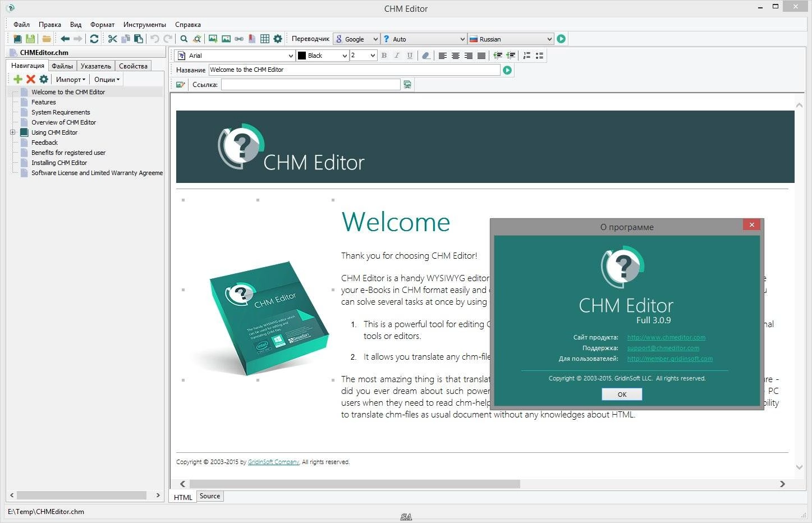Viewport: 812px width, 523px height.
Task: Go back with the left arrow icon
Action: point(65,39)
